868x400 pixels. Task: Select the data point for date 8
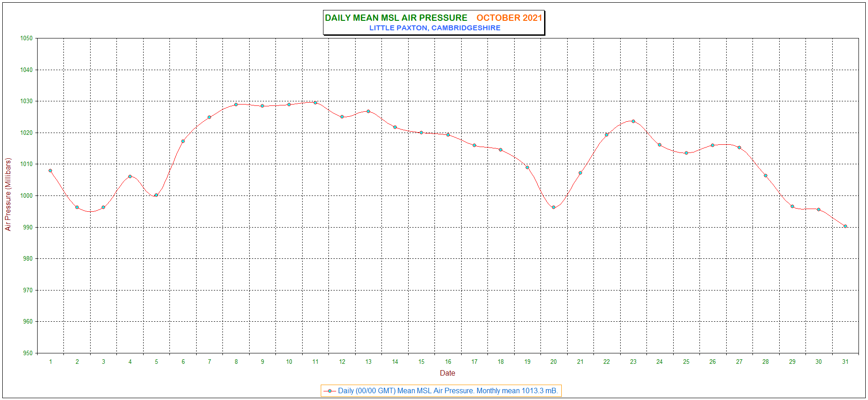(236, 105)
